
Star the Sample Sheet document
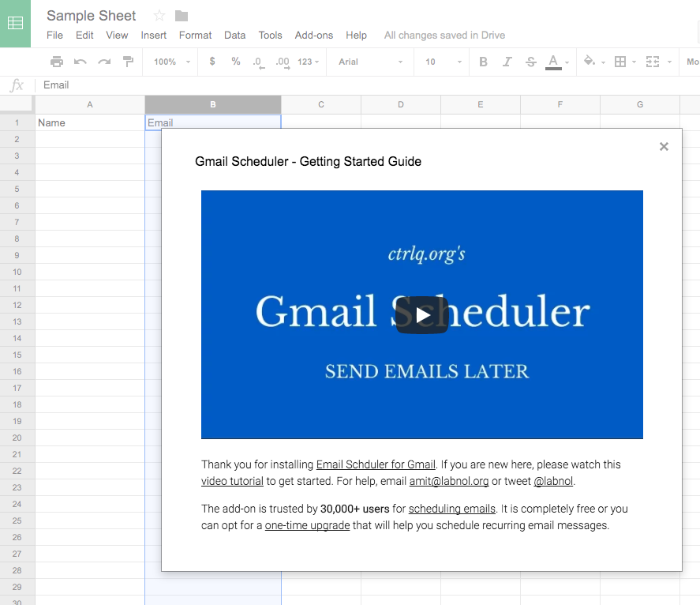[x=159, y=16]
